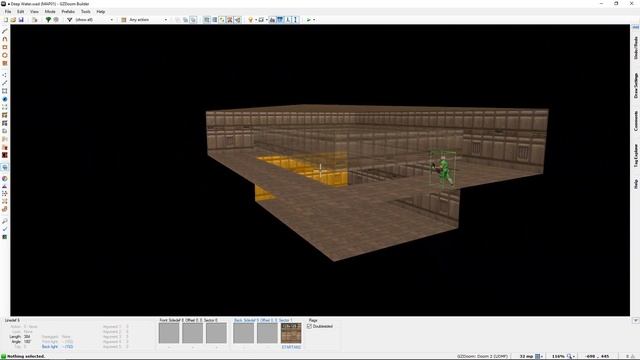Click the first back sidedef texture slot
The width and height of the screenshot is (640, 360).
244,333
